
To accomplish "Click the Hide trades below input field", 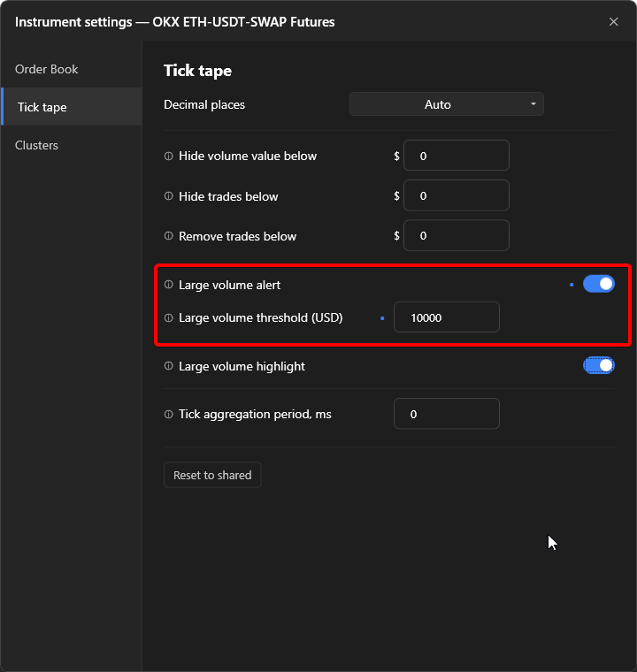I will tap(457, 195).
